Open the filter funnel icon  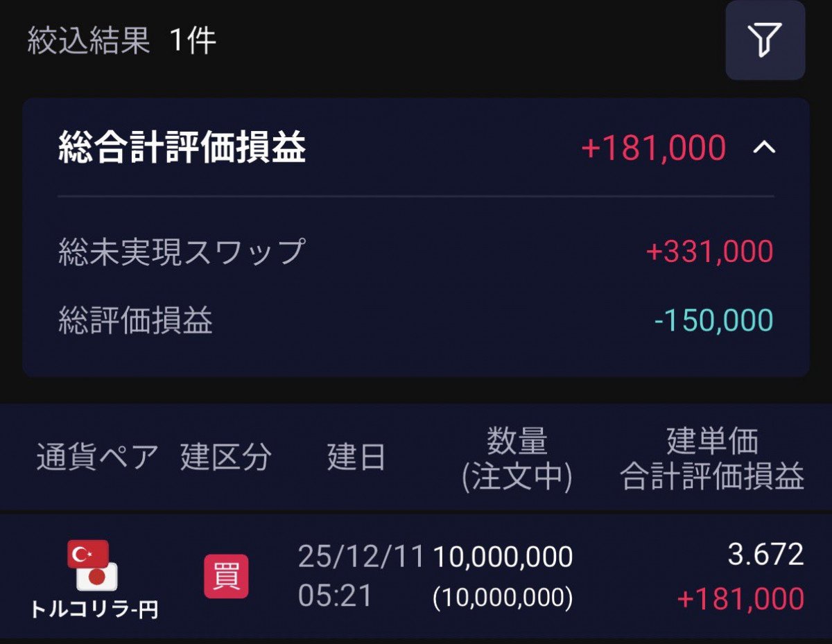(765, 40)
